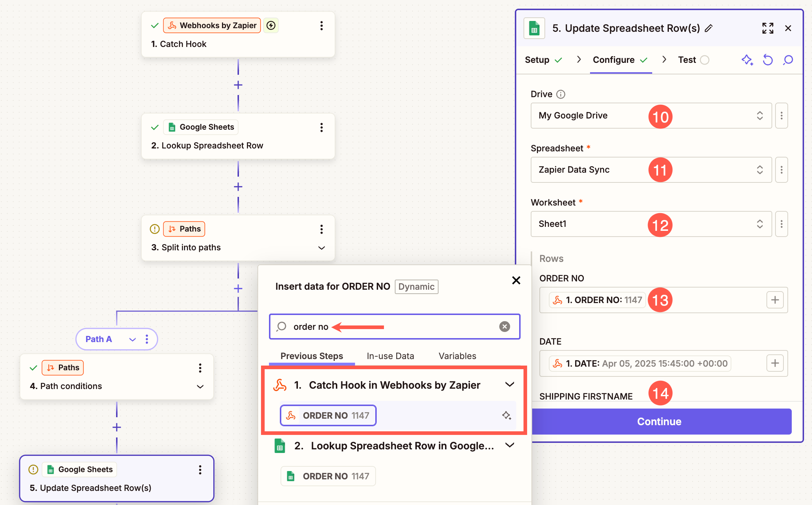
Task: Click the Paths app label on step 3
Action: tap(184, 229)
